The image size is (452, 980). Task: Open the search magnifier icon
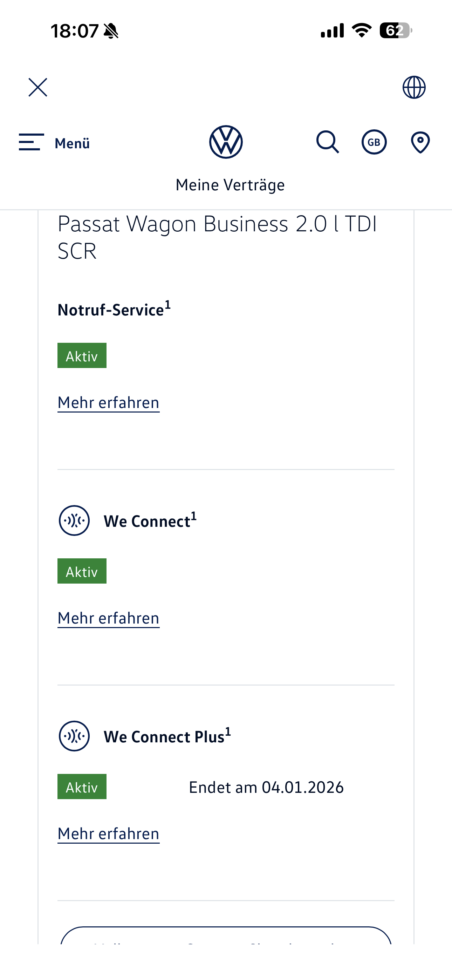(328, 142)
